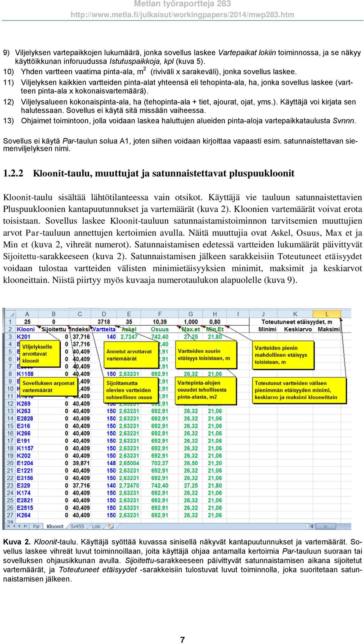Image resolution: width=364 pixels, height=644 pixels.
Task: Select row 1 header
Action: pos(10,322)
